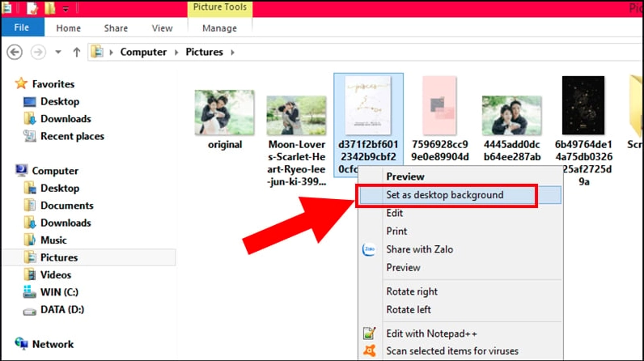This screenshot has width=644, height=361.
Task: Collapse the Computer tree section
Action: click(x=6, y=171)
